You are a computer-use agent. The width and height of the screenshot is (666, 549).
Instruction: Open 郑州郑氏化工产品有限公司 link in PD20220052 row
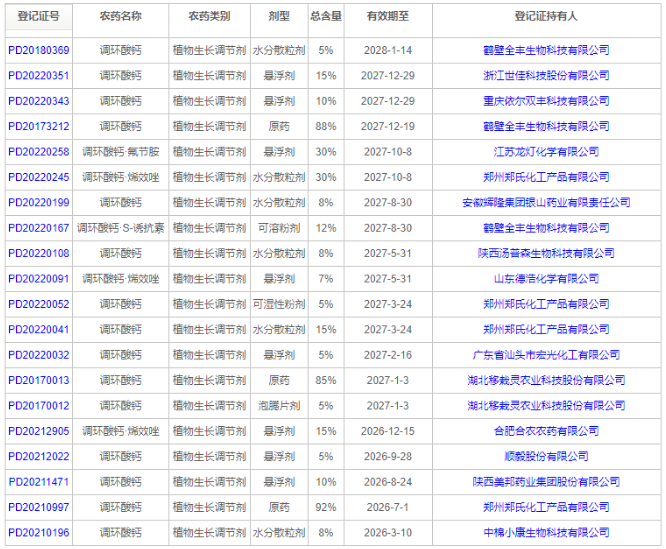[546, 304]
